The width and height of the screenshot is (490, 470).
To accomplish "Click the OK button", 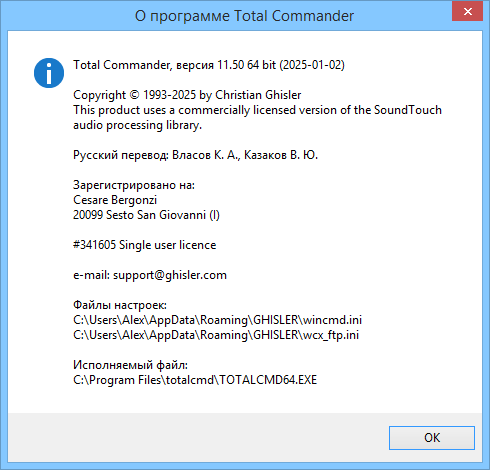I will (x=432, y=438).
